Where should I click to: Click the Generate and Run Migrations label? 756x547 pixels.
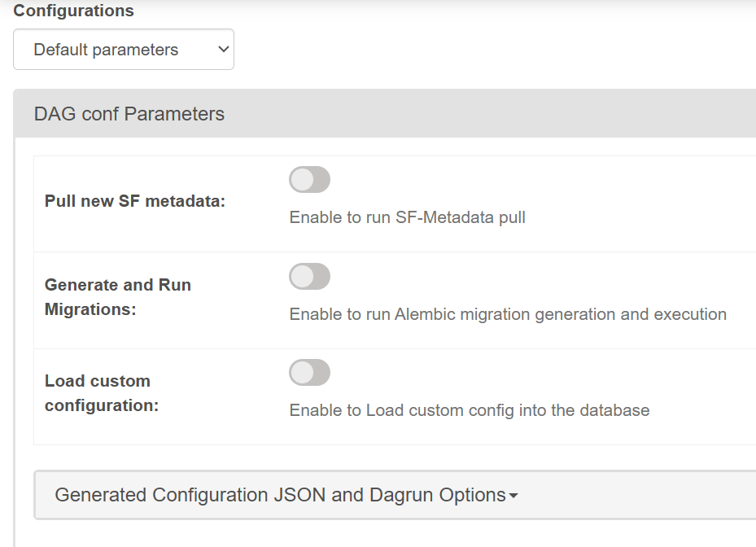pyautogui.click(x=117, y=297)
